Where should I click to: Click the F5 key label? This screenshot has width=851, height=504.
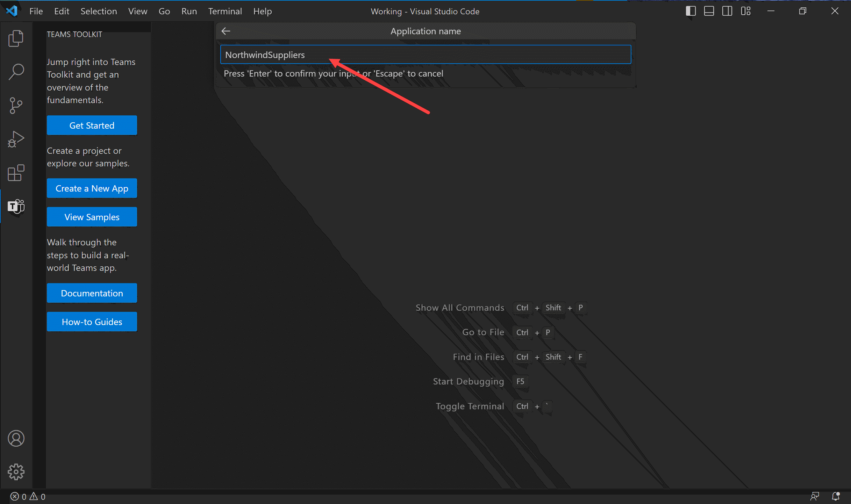pos(520,381)
